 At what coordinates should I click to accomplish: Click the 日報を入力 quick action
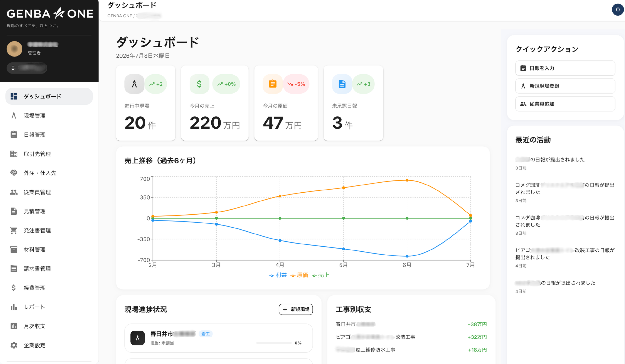(565, 68)
